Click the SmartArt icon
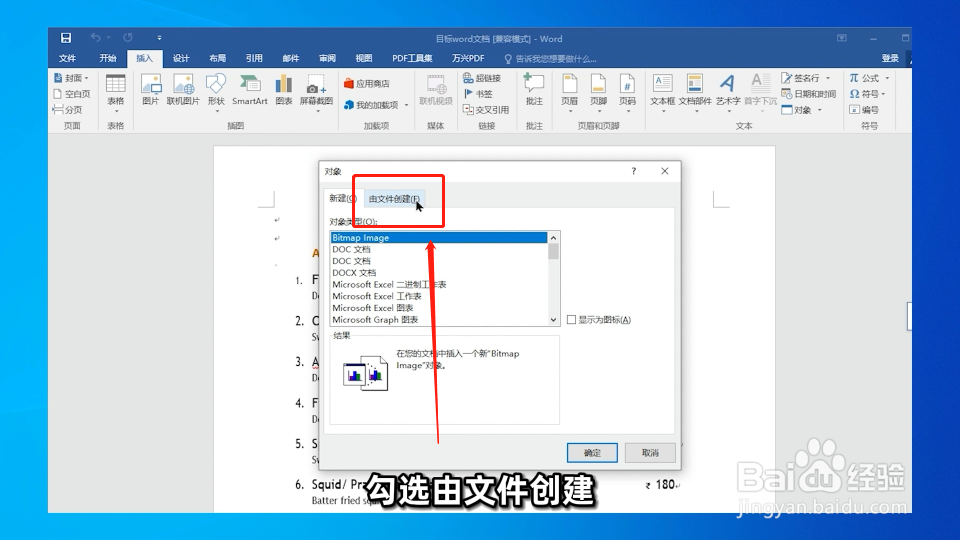960x540 pixels. pos(250,90)
